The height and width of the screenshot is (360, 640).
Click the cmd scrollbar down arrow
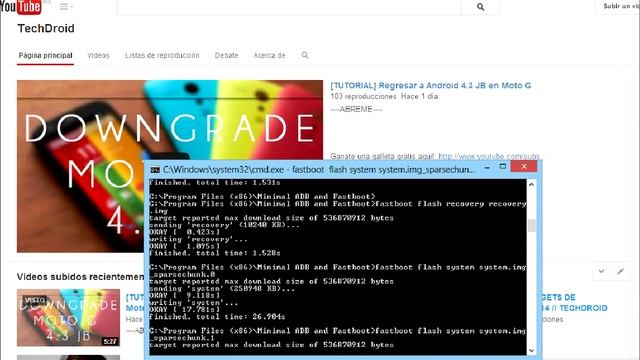click(x=531, y=350)
